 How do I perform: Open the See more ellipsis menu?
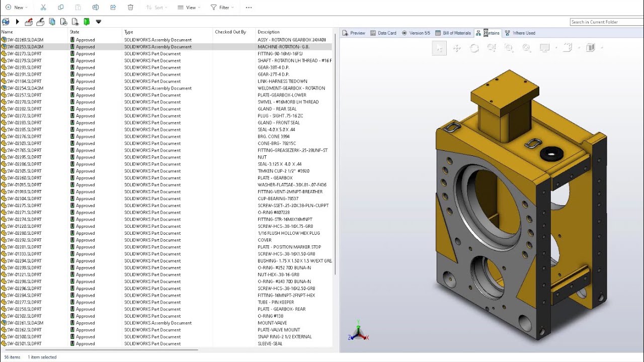click(x=249, y=8)
